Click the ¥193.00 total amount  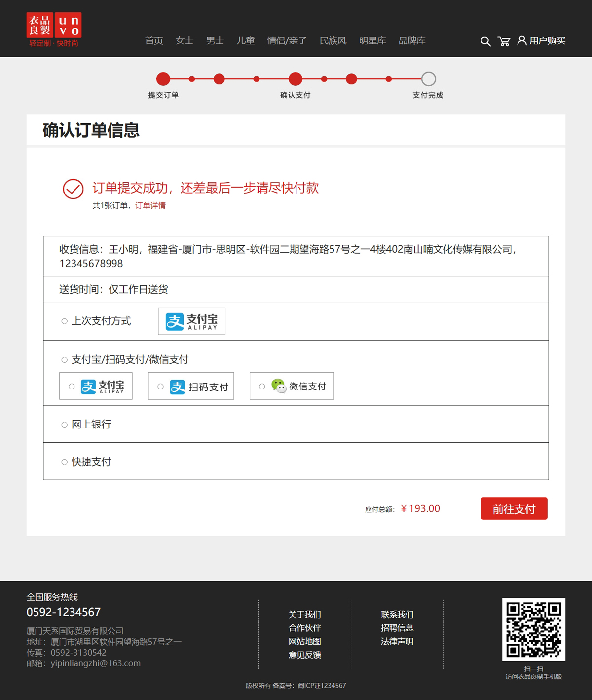click(420, 508)
